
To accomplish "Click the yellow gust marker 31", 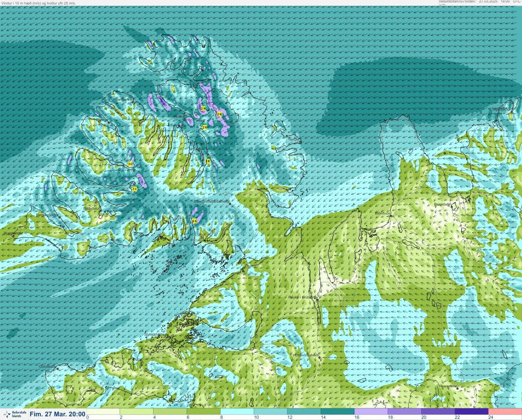I will click(x=135, y=189).
